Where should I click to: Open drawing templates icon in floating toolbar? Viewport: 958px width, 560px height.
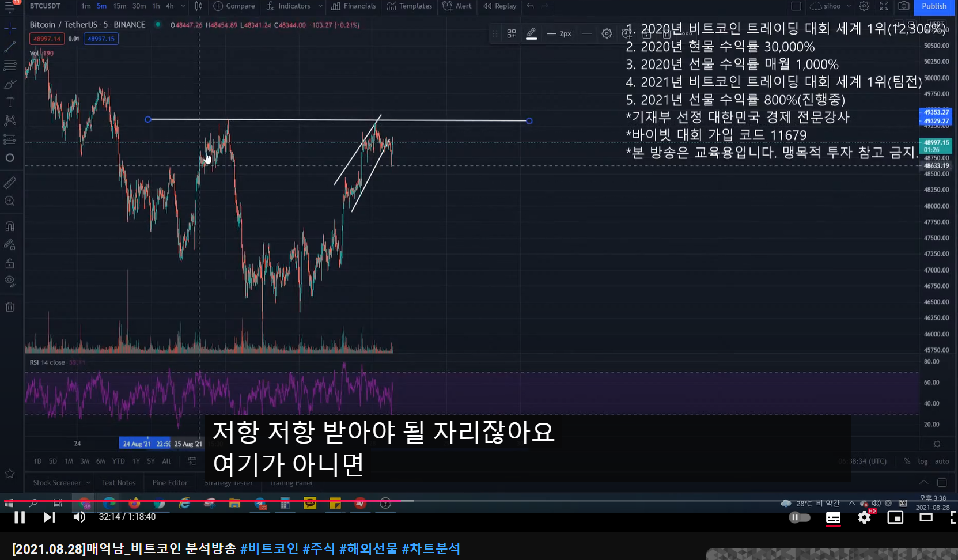511,34
